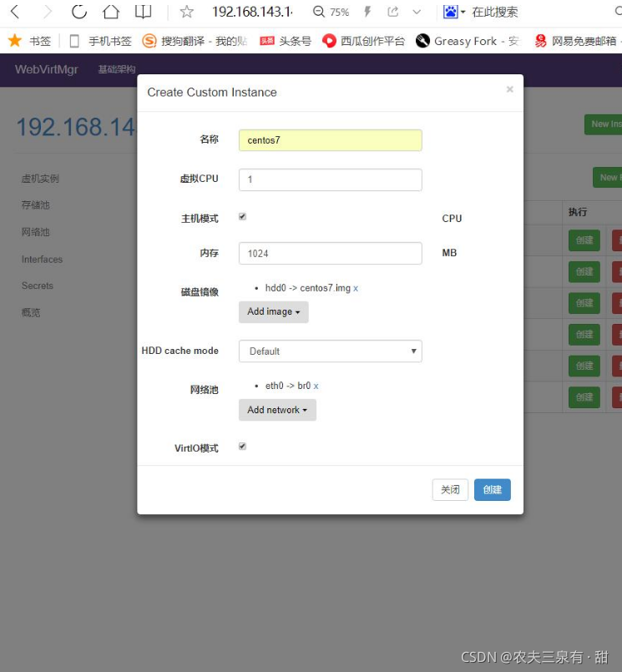Open Interfaces in the sidebar

(x=42, y=260)
